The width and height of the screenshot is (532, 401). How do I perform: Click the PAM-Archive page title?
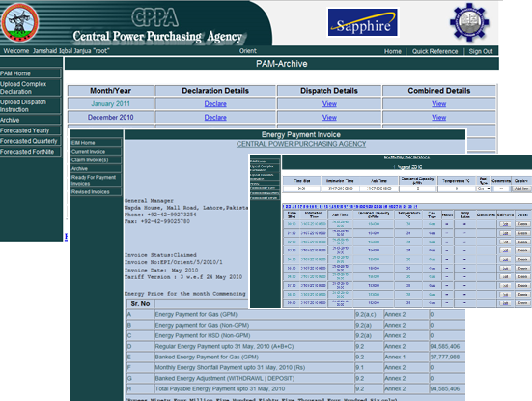[282, 64]
